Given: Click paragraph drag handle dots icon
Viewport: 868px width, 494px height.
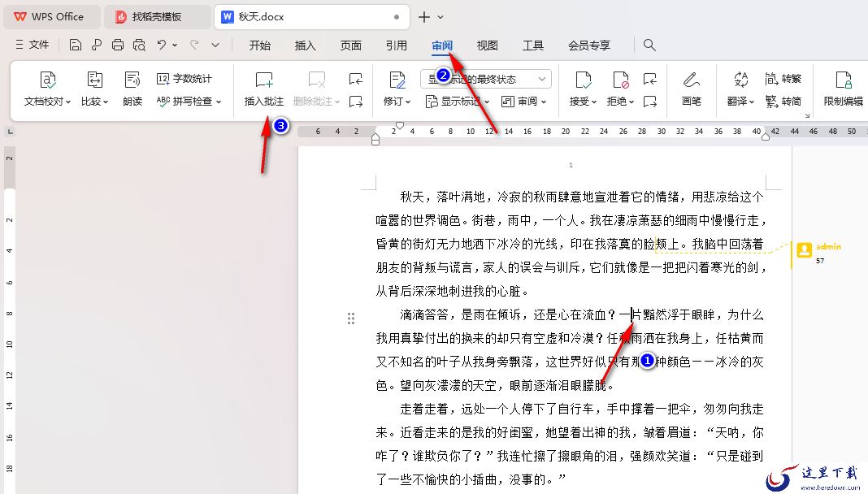Looking at the screenshot, I should (351, 318).
